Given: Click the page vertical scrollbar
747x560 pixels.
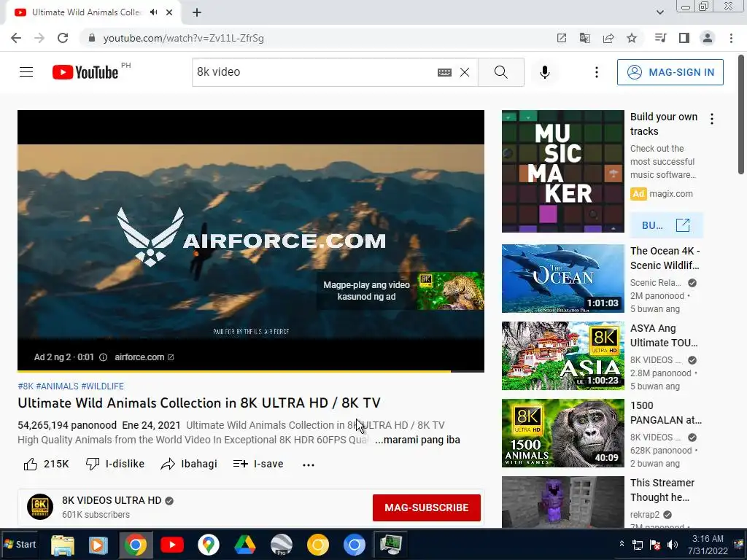Looking at the screenshot, I should point(741,114).
